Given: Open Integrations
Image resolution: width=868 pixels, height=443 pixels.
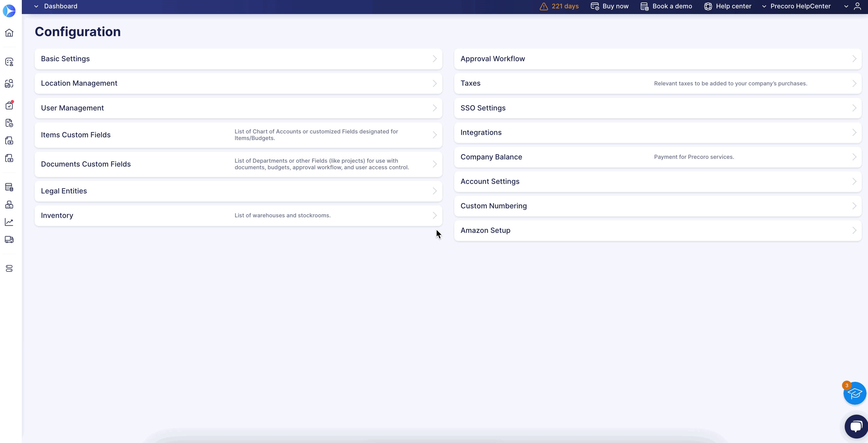Looking at the screenshot, I should [658, 133].
